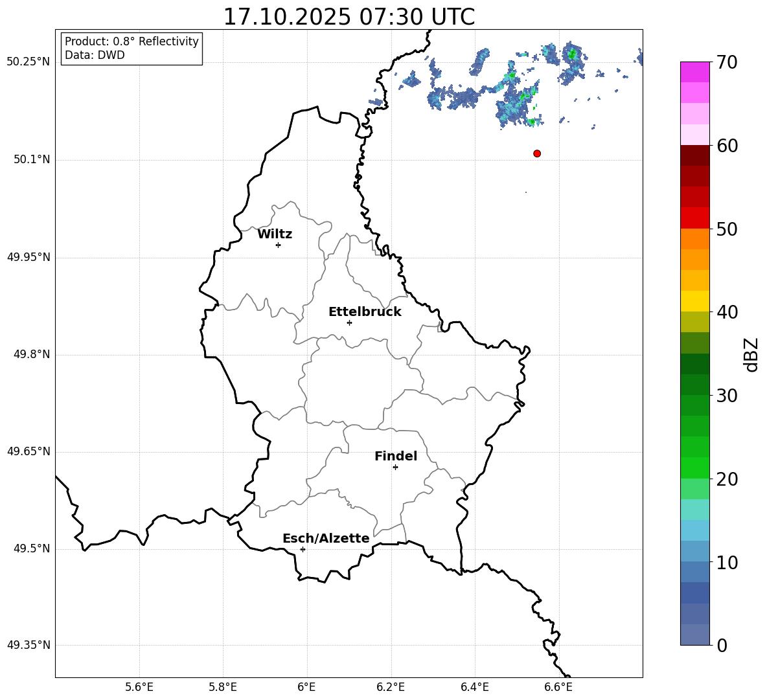Click the Ettelbruck cross marker
The height and width of the screenshot is (700, 767).
[x=349, y=322]
